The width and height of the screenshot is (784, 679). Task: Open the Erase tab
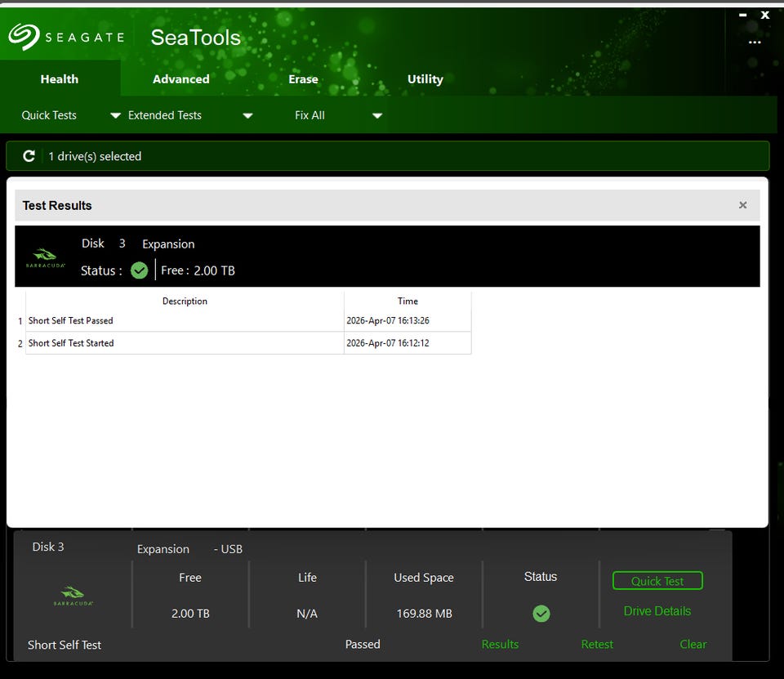303,79
